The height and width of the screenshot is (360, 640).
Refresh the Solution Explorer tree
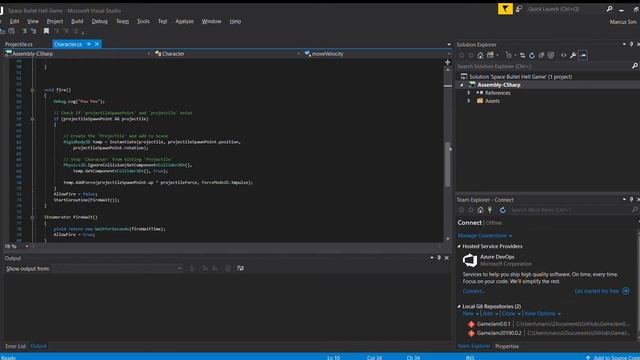point(532,55)
